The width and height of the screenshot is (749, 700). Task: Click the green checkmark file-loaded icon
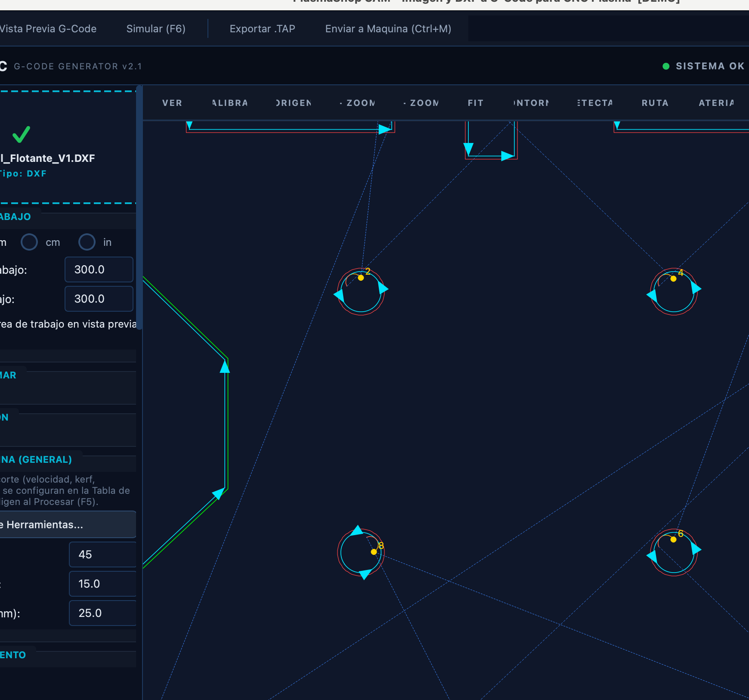pyautogui.click(x=21, y=134)
